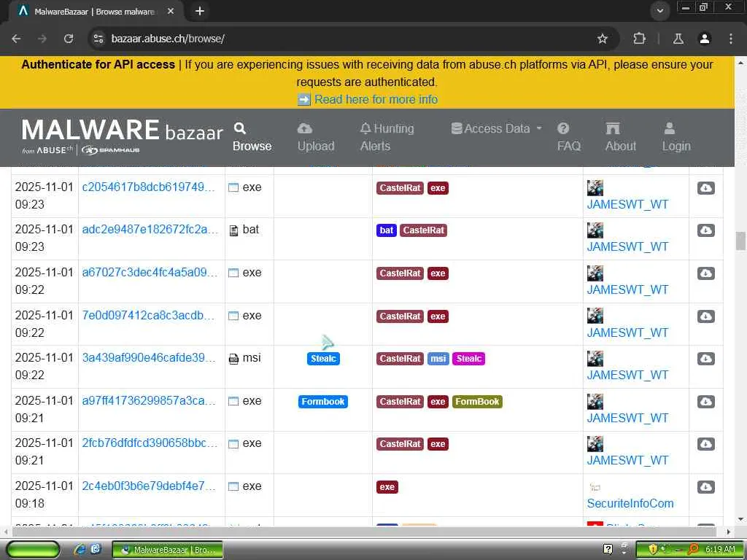This screenshot has height=560, width=747.
Task: Click the blue Formbook signature badge
Action: point(323,402)
